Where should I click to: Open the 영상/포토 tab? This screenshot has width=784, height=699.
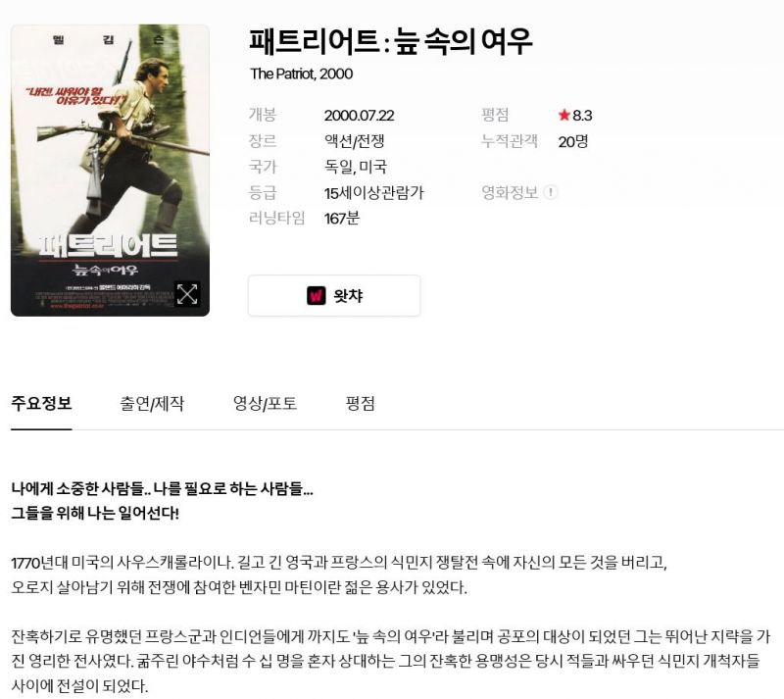pos(265,403)
